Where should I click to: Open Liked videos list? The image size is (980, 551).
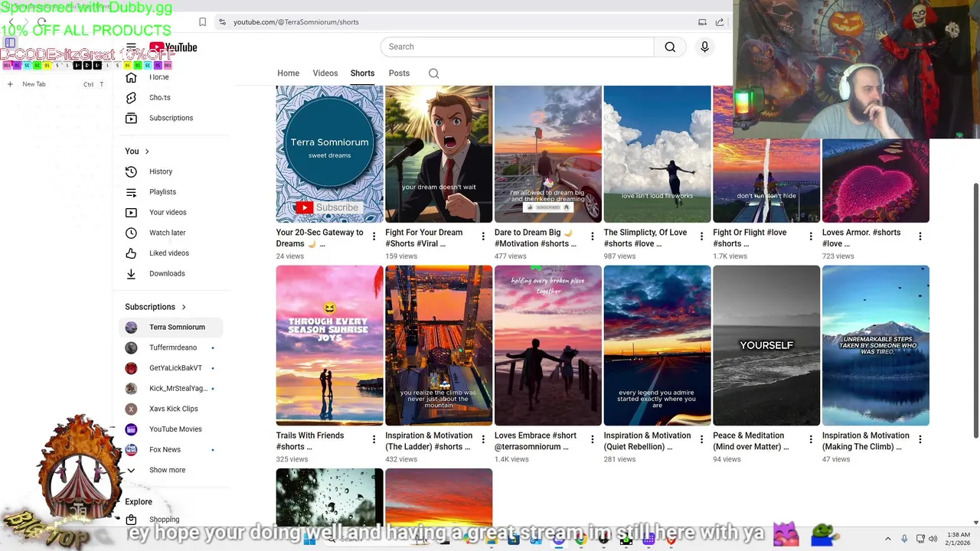(x=168, y=253)
